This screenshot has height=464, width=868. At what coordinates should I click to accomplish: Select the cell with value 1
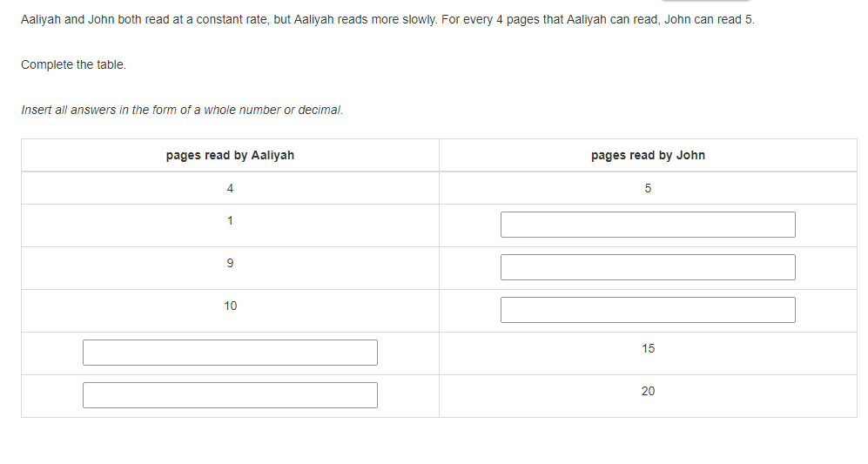coord(230,225)
